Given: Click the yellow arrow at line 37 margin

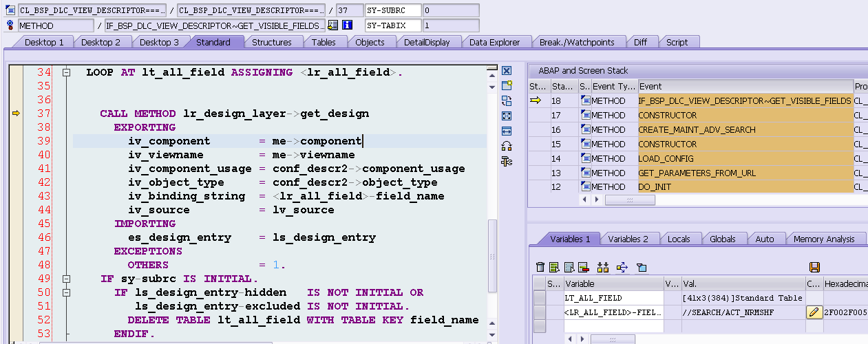Looking at the screenshot, I should 16,114.
